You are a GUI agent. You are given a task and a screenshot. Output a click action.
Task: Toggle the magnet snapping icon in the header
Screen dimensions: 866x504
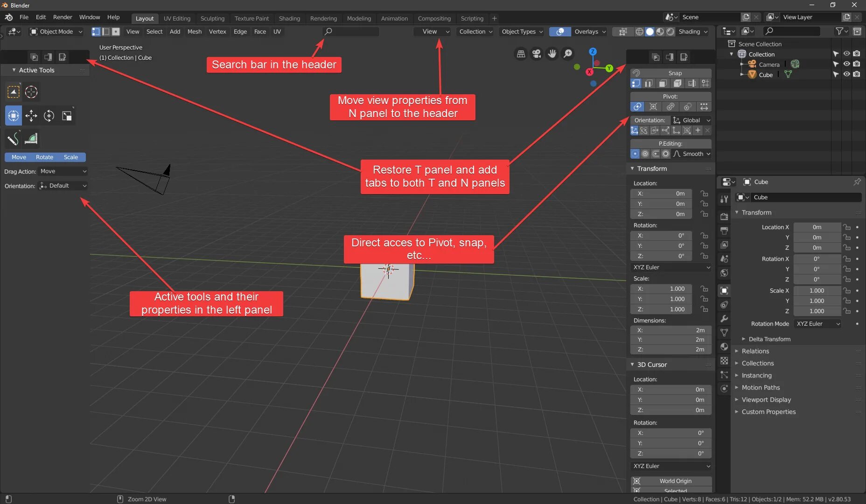point(636,73)
